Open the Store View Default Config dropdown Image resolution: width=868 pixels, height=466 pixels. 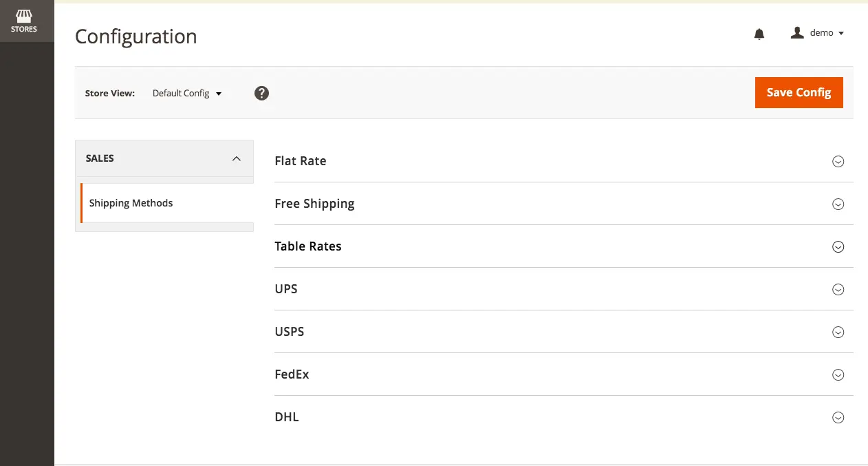(x=187, y=93)
